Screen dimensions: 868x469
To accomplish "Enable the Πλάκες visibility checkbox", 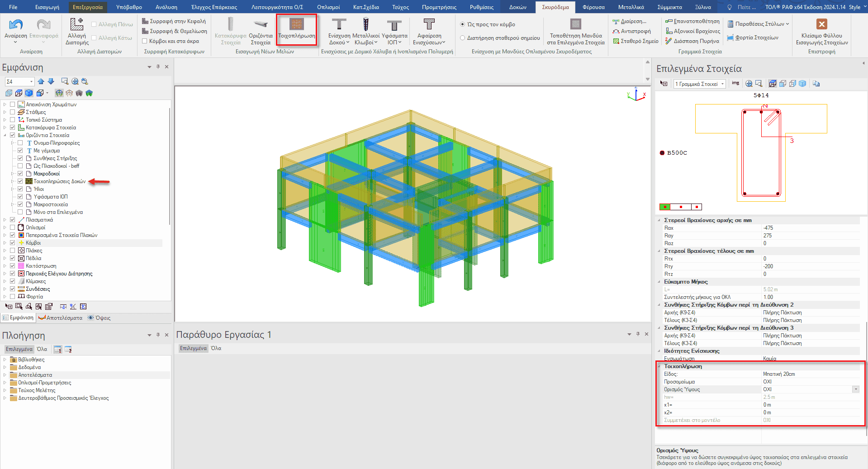I will pyautogui.click(x=13, y=251).
